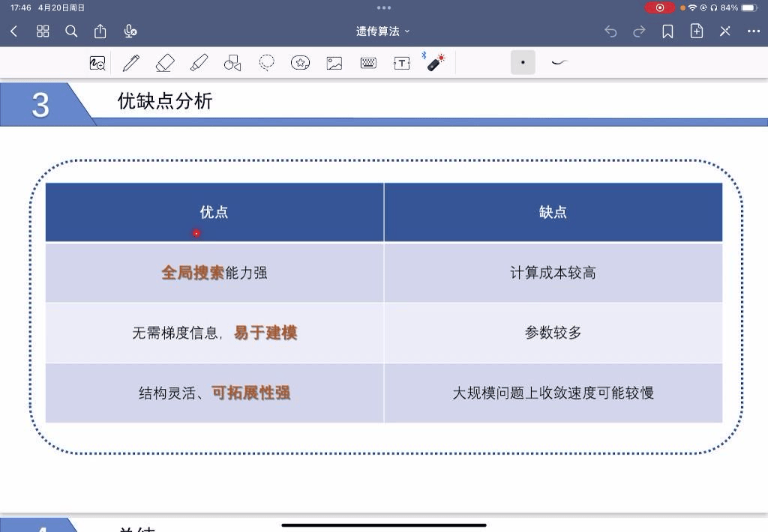Select the Shapes tool
The width and height of the screenshot is (768, 532).
232,63
